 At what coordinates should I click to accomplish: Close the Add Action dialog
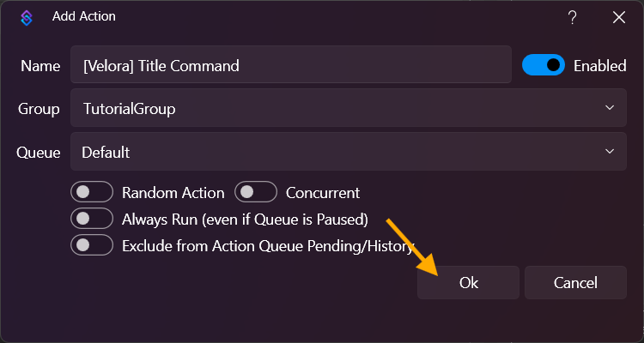coord(618,16)
